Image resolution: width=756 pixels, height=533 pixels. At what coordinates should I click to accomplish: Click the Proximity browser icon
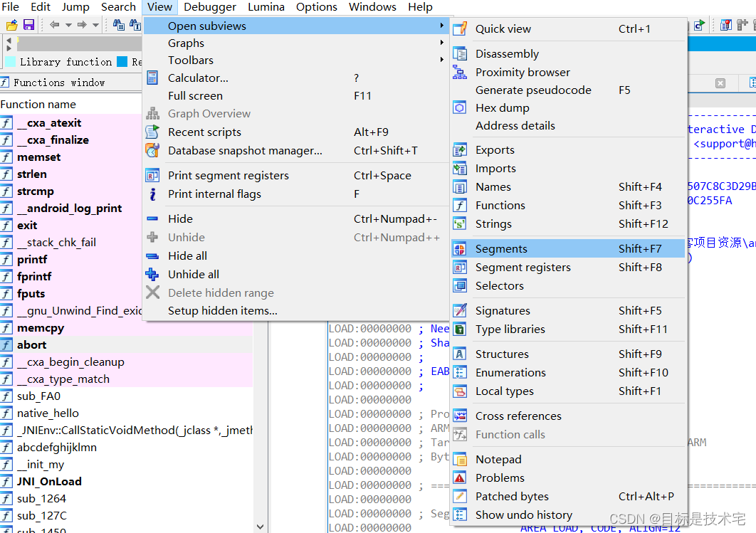(460, 73)
